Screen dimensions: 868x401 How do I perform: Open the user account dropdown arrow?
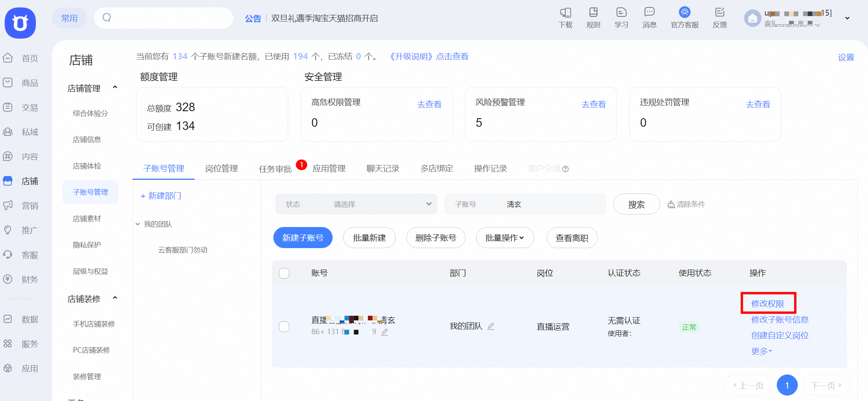pyautogui.click(x=847, y=18)
